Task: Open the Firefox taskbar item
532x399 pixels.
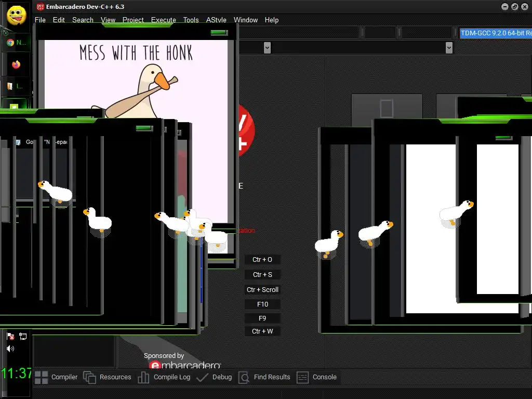Action: pyautogui.click(x=16, y=64)
